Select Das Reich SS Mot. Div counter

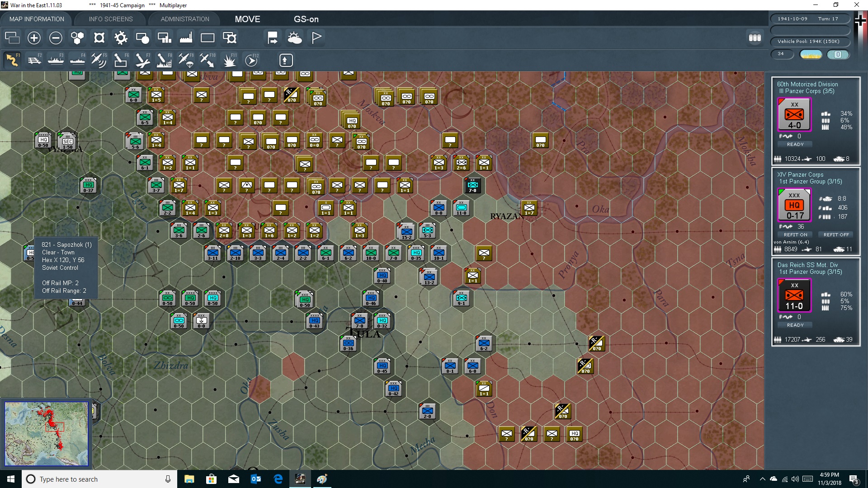tap(794, 296)
